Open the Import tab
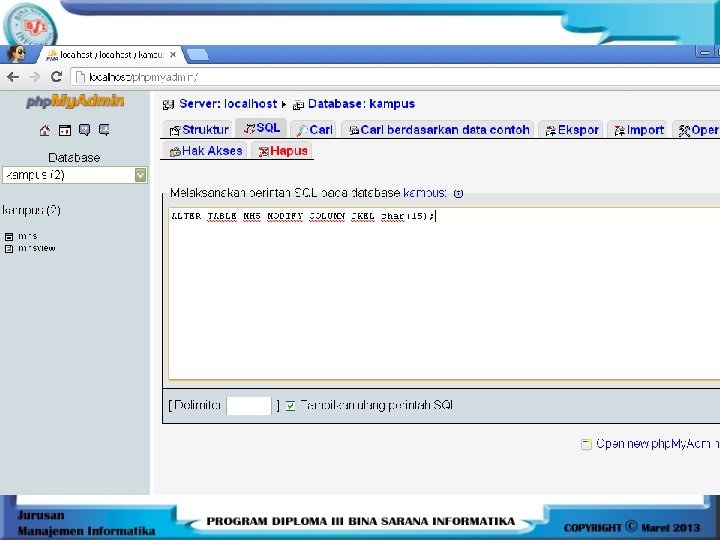 (639, 130)
